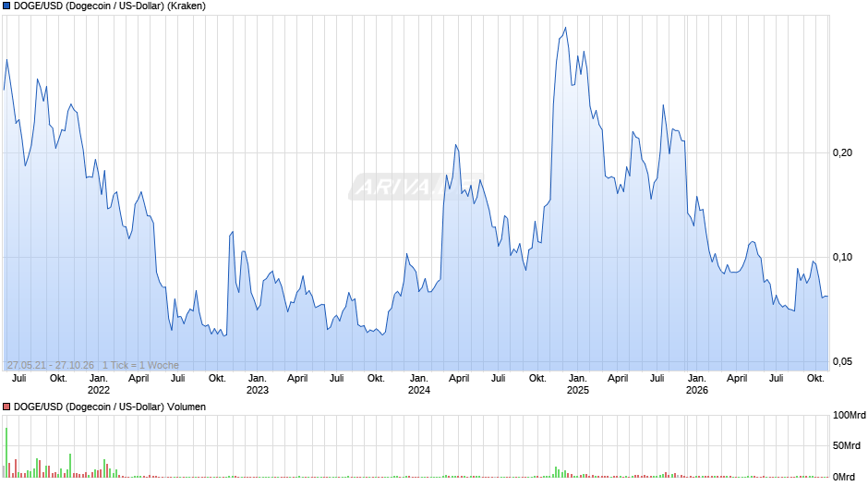Image resolution: width=868 pixels, height=486 pixels.
Task: Click the 2022 year label on time axis
Action: click(x=99, y=390)
